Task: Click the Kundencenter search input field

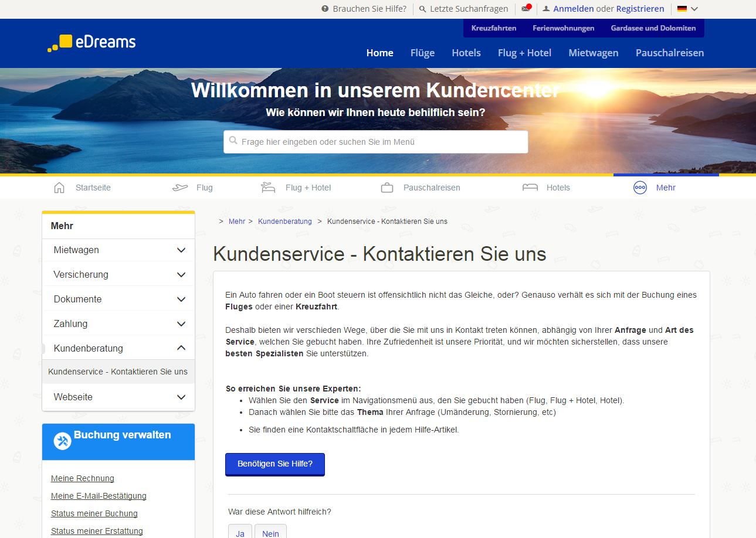Action: [x=375, y=142]
